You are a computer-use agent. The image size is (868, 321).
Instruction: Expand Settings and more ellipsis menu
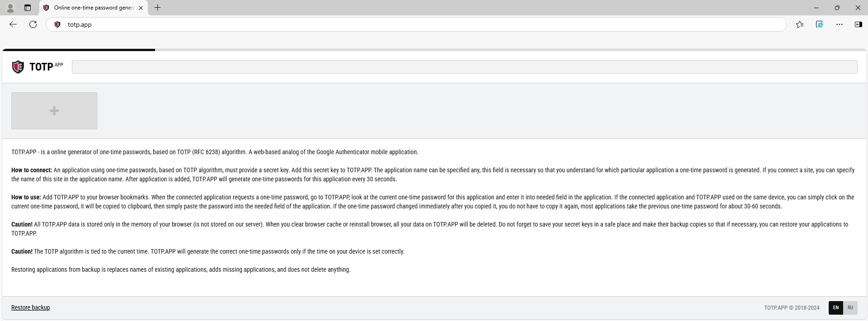(839, 24)
